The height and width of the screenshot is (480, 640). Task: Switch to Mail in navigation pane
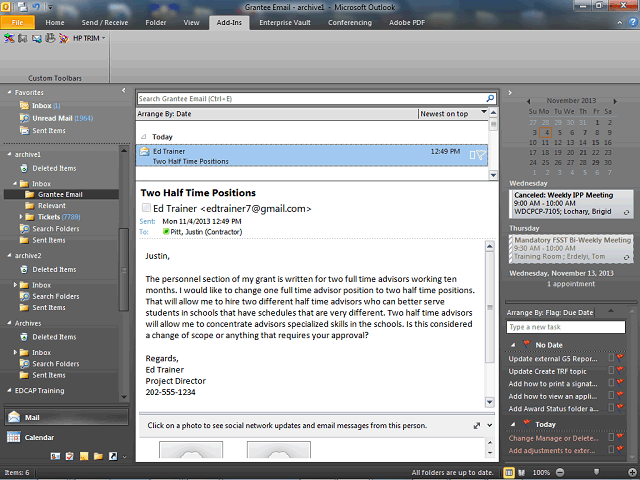tap(66, 417)
